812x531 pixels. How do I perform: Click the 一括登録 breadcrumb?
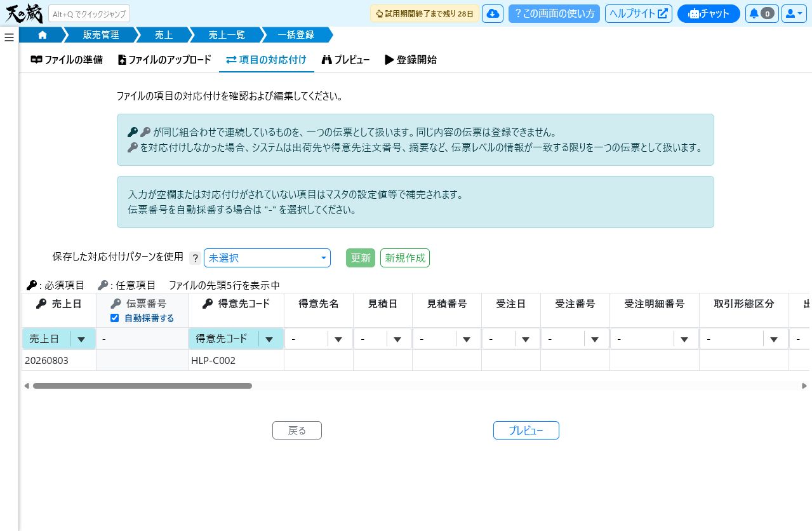296,35
